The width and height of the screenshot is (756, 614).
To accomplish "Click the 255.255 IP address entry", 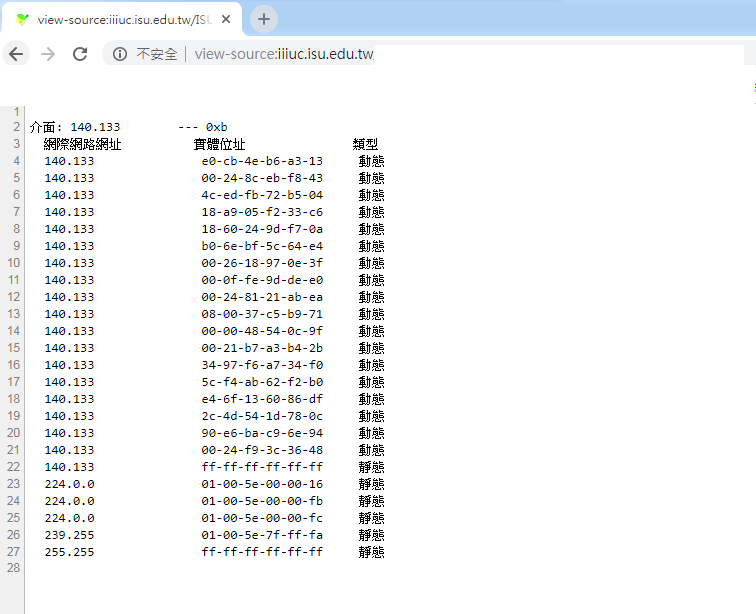I will [69, 552].
